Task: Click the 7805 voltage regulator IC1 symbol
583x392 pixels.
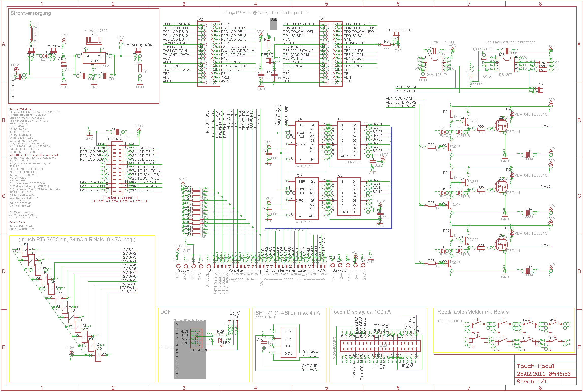Action: [94, 58]
